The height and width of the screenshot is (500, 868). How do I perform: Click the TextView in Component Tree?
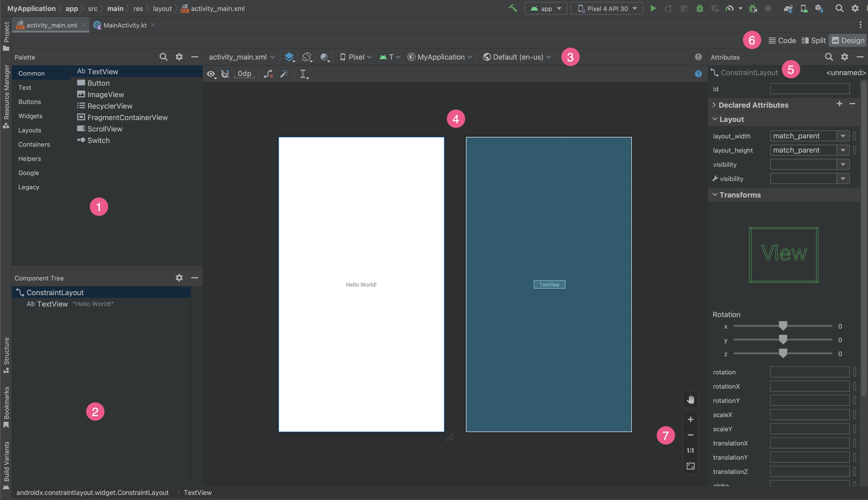[x=52, y=303]
